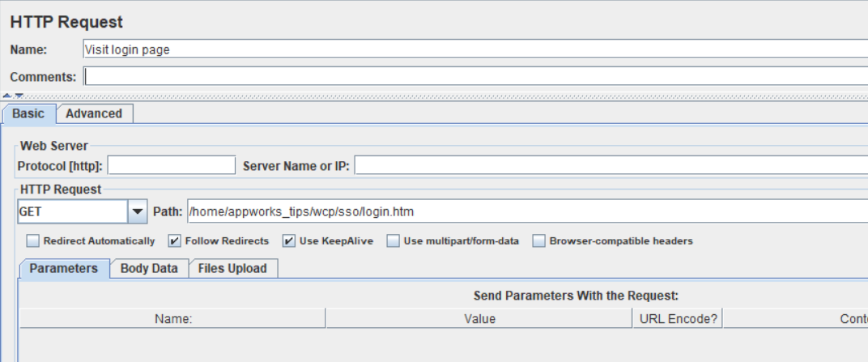This screenshot has height=362, width=868.
Task: Click the split pane expand-down arrow
Action: [x=19, y=96]
